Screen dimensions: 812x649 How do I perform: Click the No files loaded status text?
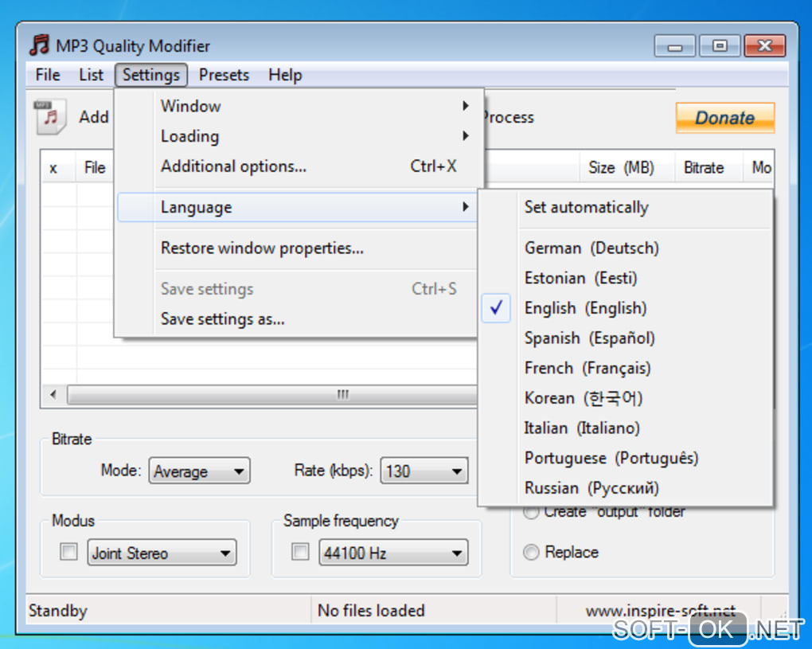point(371,611)
